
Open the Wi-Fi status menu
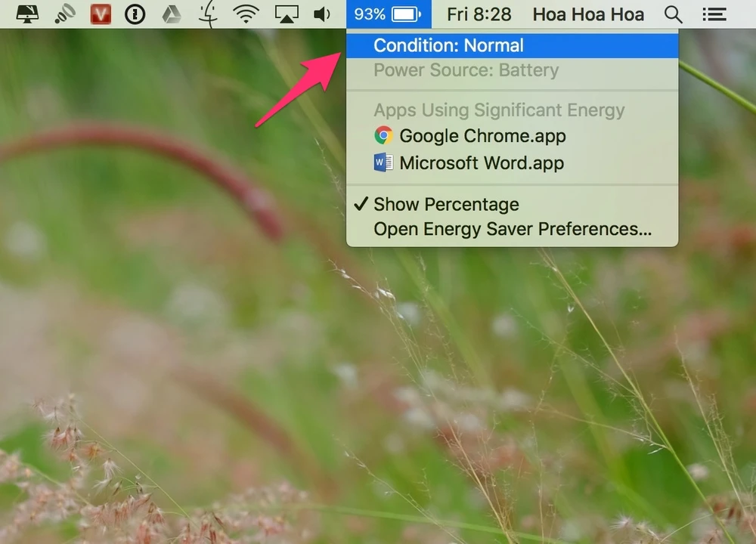tap(246, 14)
